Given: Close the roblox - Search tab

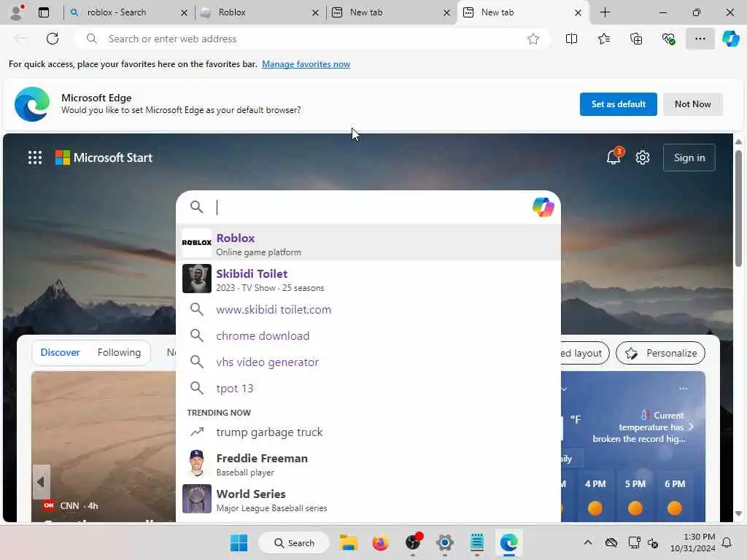Looking at the screenshot, I should click(x=184, y=13).
